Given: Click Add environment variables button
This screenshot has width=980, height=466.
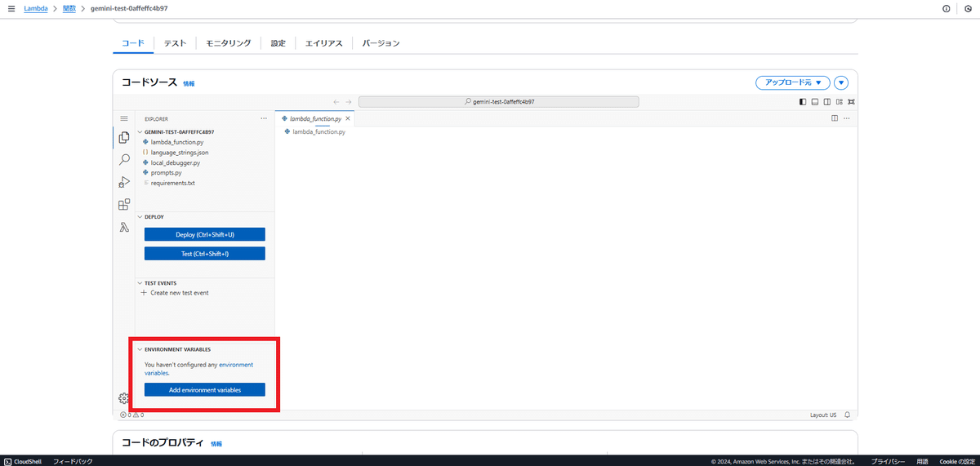Looking at the screenshot, I should click(205, 390).
